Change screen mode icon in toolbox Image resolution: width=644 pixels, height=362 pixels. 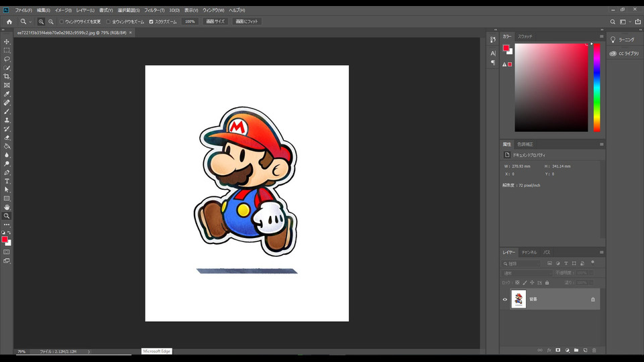click(7, 261)
